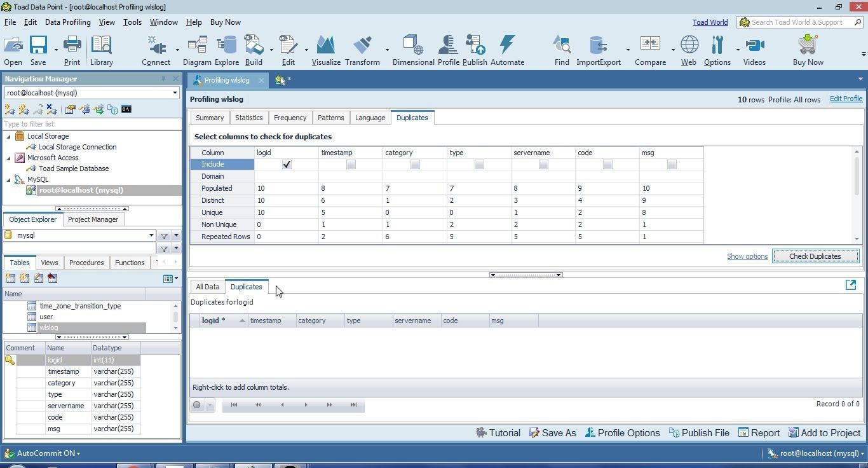Open the Tools menu

132,22
